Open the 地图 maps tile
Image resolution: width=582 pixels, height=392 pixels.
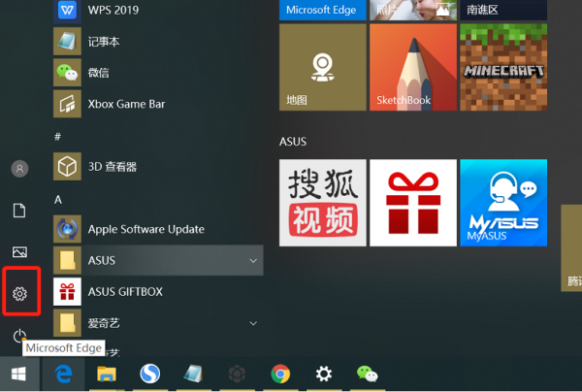click(323, 67)
